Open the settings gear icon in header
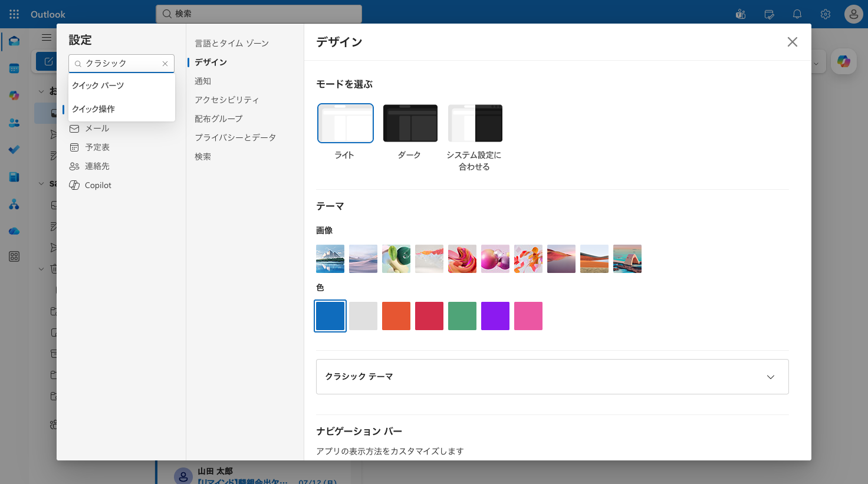The image size is (868, 484). (826, 14)
